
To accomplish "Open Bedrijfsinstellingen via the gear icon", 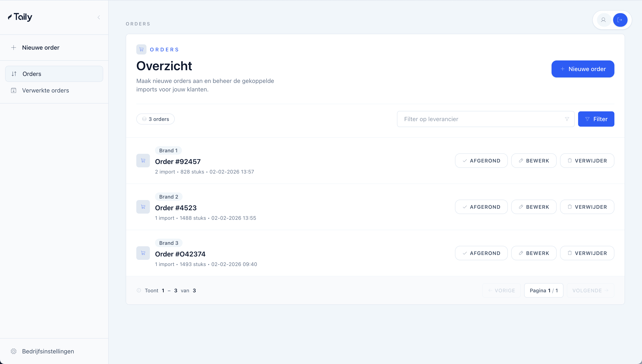I will coord(14,351).
